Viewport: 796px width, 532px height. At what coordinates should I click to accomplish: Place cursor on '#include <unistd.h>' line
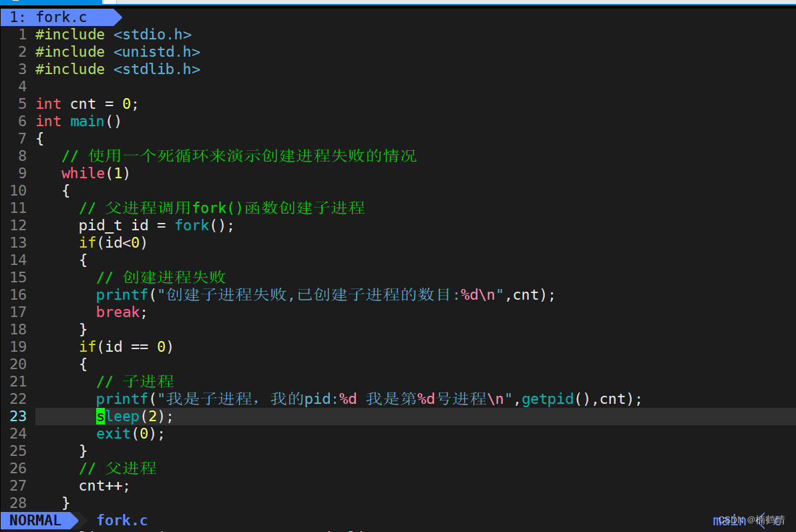[x=118, y=52]
